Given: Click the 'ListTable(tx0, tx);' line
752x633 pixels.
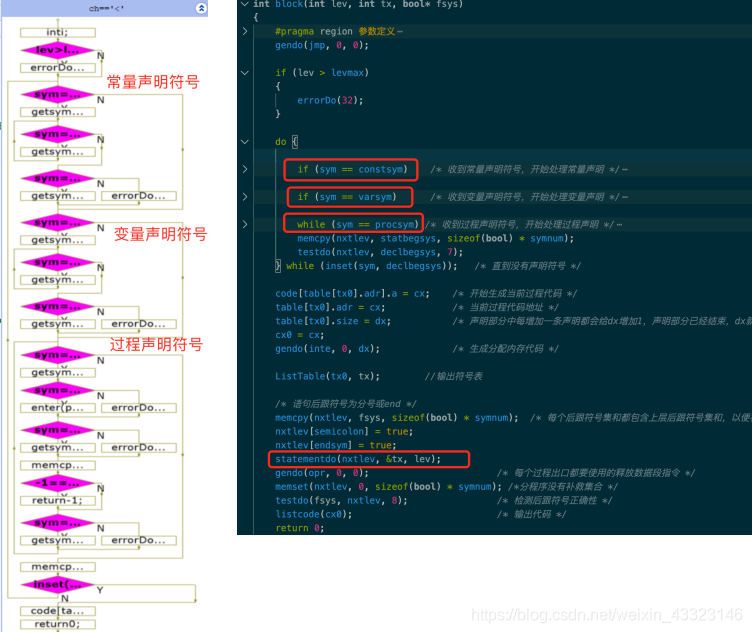Looking at the screenshot, I should pyautogui.click(x=327, y=376).
